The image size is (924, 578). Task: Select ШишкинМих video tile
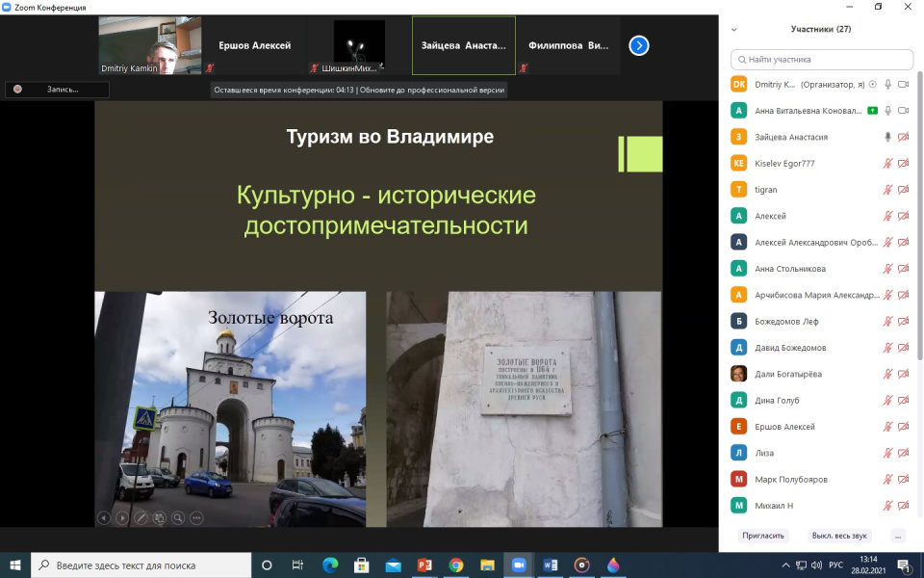[x=359, y=45]
